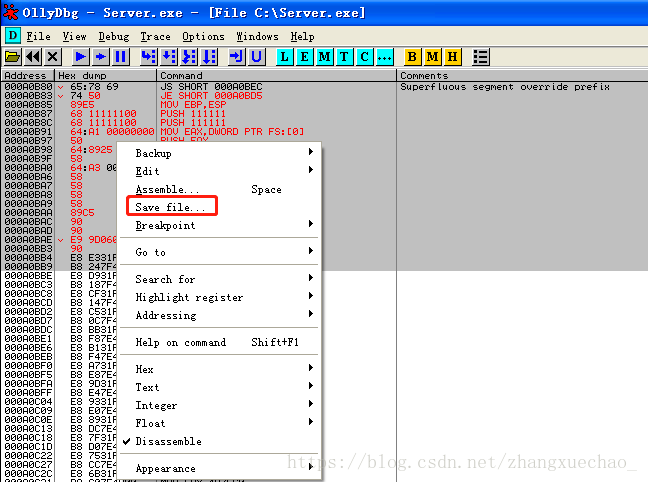This screenshot has height=482, width=648.
Task: Open the Log window L button
Action: [x=285, y=57]
